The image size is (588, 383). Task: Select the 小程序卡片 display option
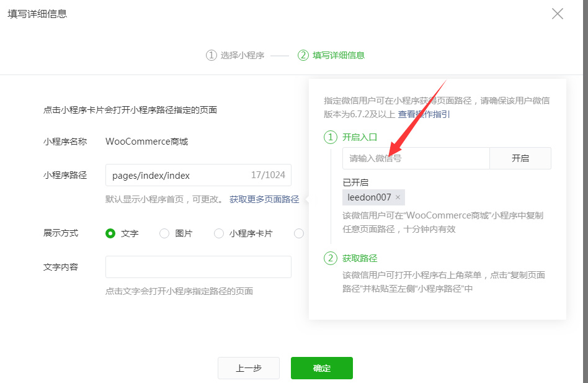pyautogui.click(x=218, y=233)
